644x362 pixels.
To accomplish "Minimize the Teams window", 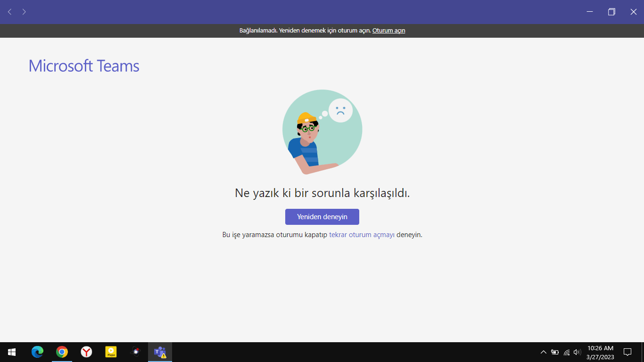I will pyautogui.click(x=590, y=12).
